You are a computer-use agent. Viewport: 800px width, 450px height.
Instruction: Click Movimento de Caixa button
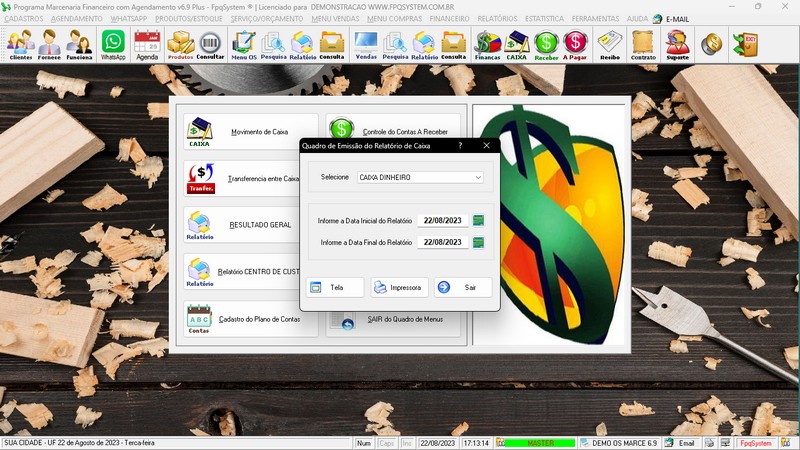[251, 132]
